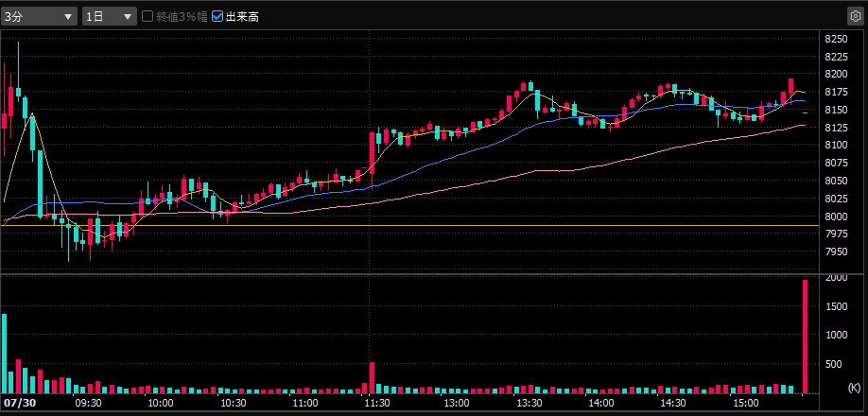
Task: Click the 500 volume axis label
Action: pyautogui.click(x=834, y=364)
